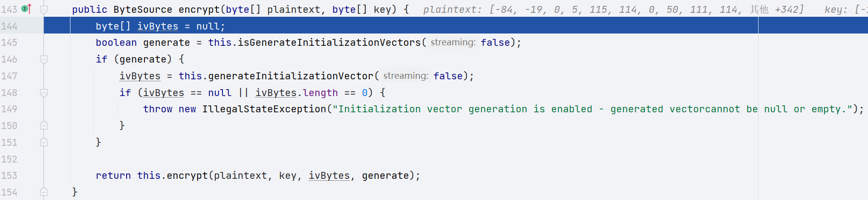Collapse the 'if (generate)' block on line 146
This screenshot has height=200, width=868.
click(x=44, y=60)
